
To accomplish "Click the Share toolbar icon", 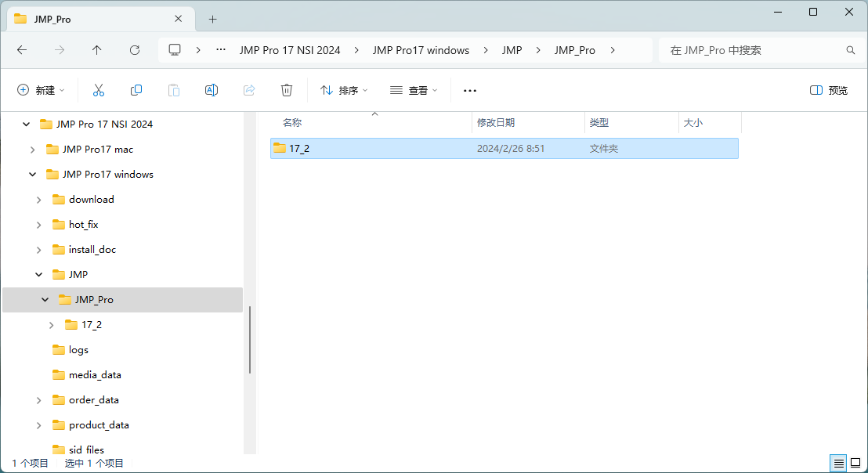I will tap(249, 90).
